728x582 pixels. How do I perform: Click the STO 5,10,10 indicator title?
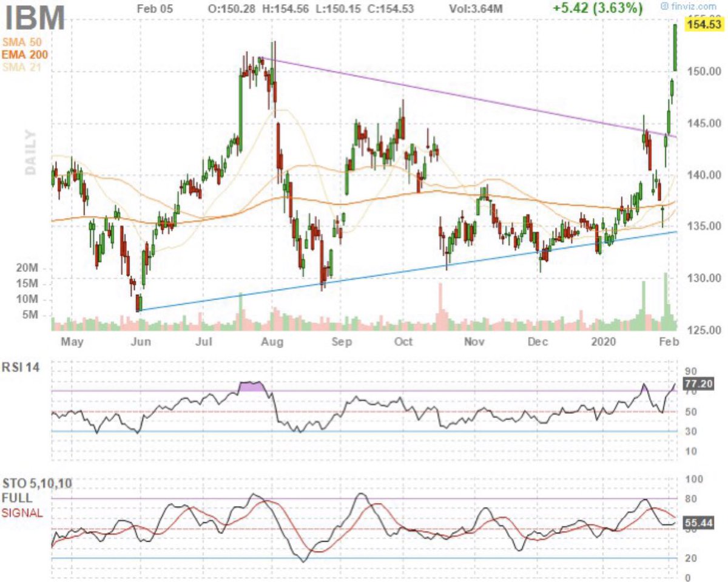click(38, 484)
